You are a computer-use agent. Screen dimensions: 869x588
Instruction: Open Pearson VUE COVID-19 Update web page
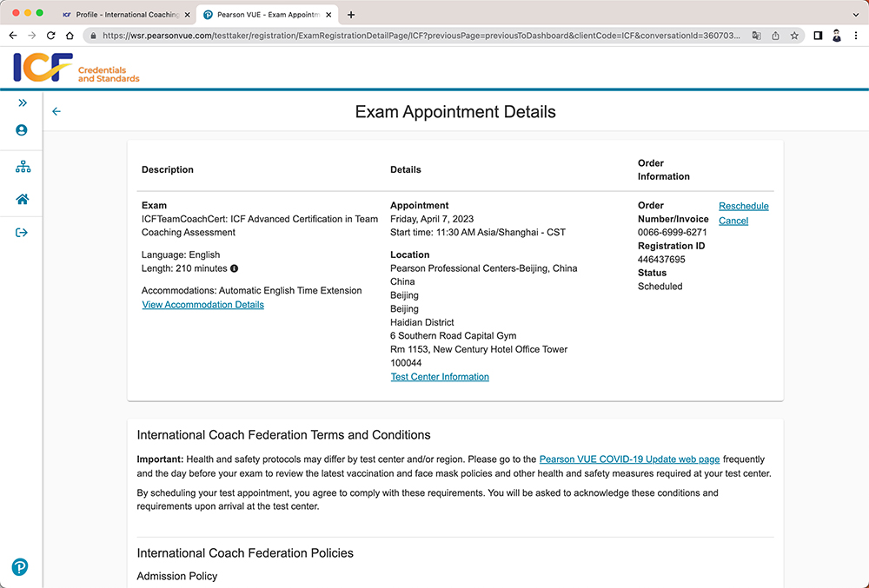coord(629,459)
